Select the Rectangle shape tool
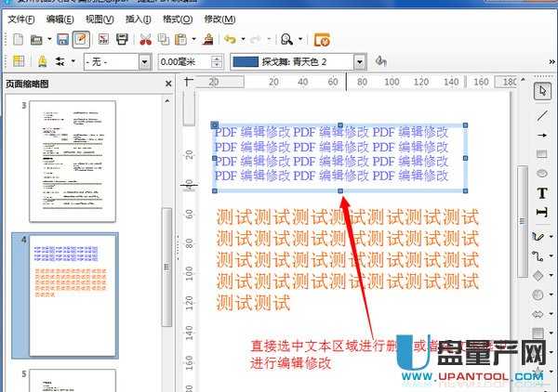Viewport: 558px width, 392px height. tap(542, 154)
